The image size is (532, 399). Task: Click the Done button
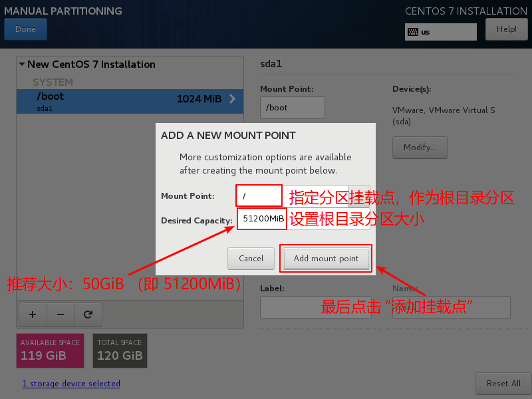pos(25,29)
